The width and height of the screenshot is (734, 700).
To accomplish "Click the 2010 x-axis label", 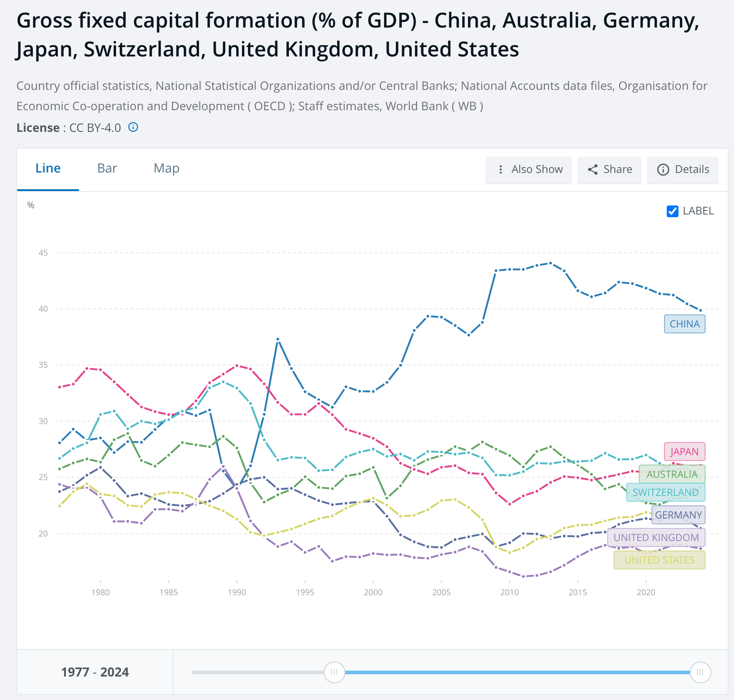I will point(510,592).
